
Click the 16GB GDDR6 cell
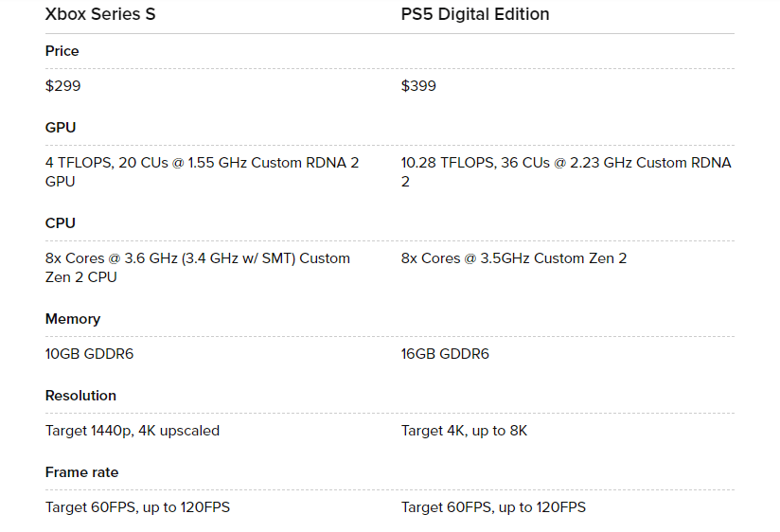(445, 354)
